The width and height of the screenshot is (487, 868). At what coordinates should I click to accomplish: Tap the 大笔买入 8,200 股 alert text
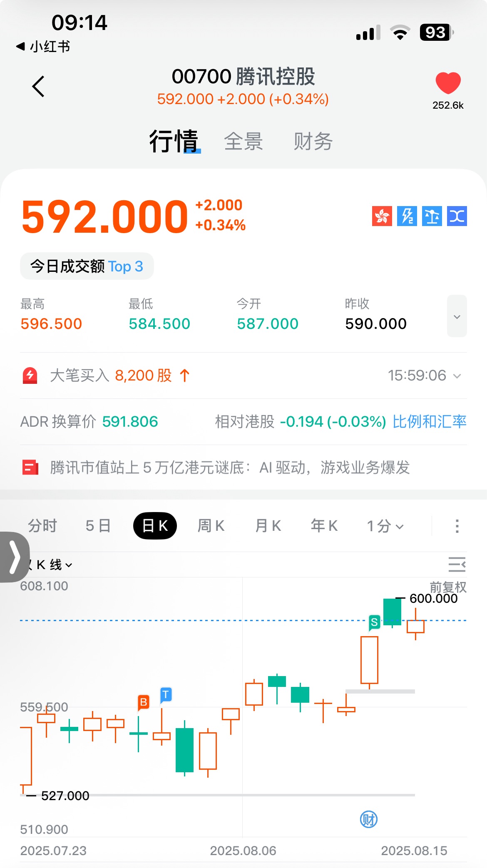coord(111,376)
